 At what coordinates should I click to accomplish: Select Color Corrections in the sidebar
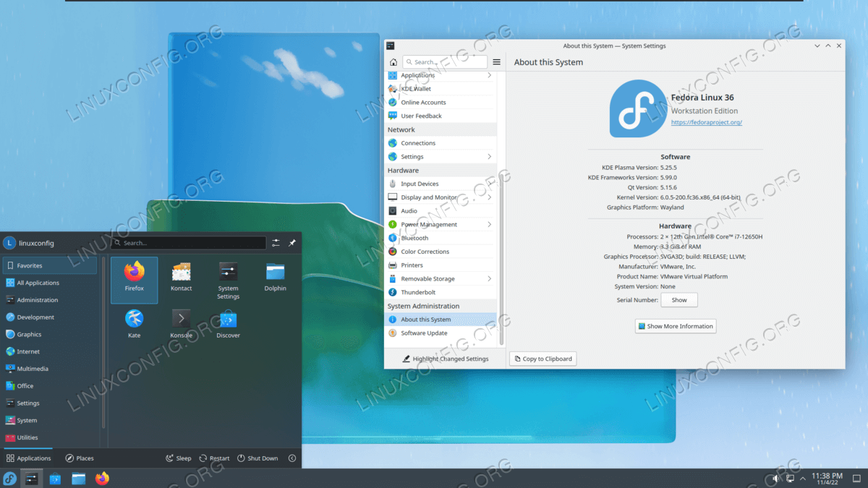pos(441,252)
